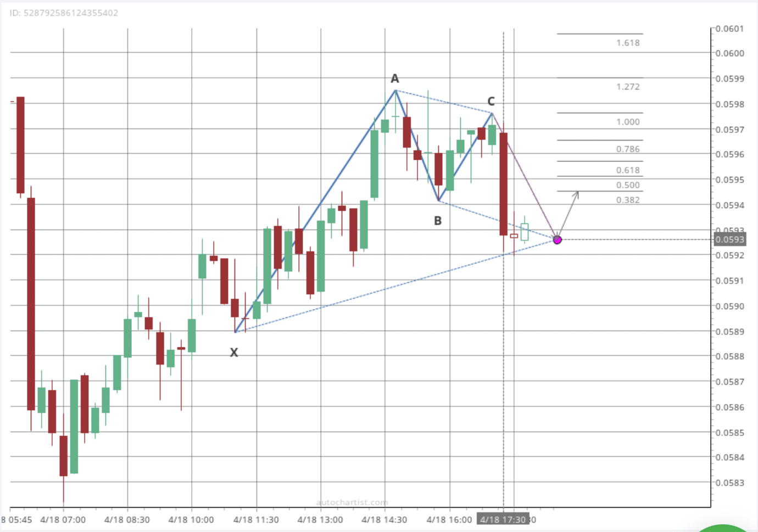The image size is (758, 532).
Task: Click the magenta target point marker
Action: [x=557, y=240]
